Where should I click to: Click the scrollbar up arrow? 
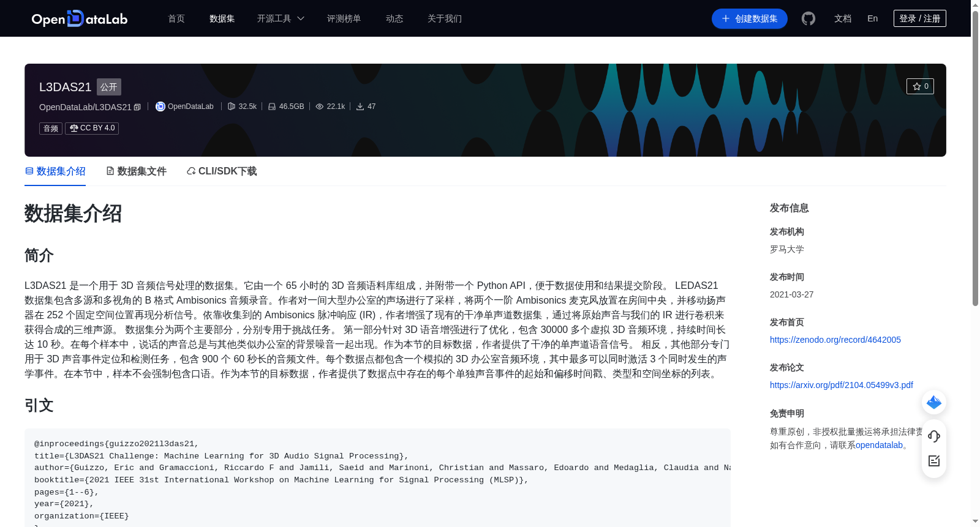tap(975, 5)
